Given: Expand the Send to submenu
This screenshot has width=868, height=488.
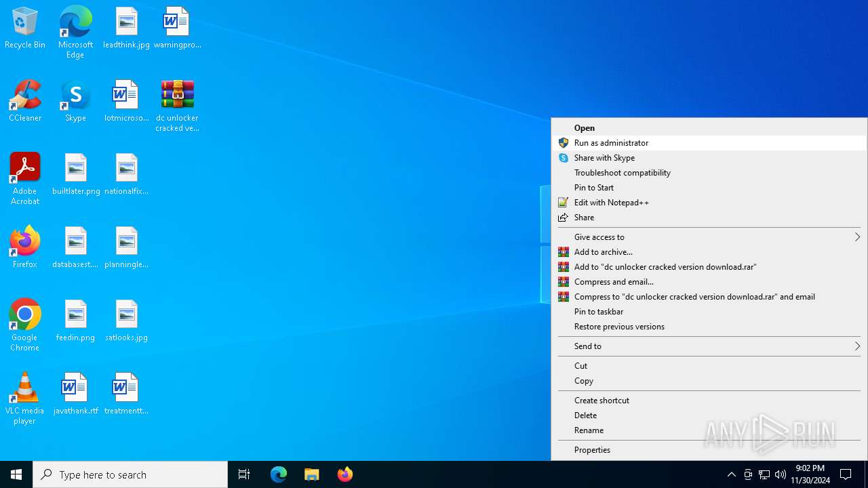Looking at the screenshot, I should (709, 346).
